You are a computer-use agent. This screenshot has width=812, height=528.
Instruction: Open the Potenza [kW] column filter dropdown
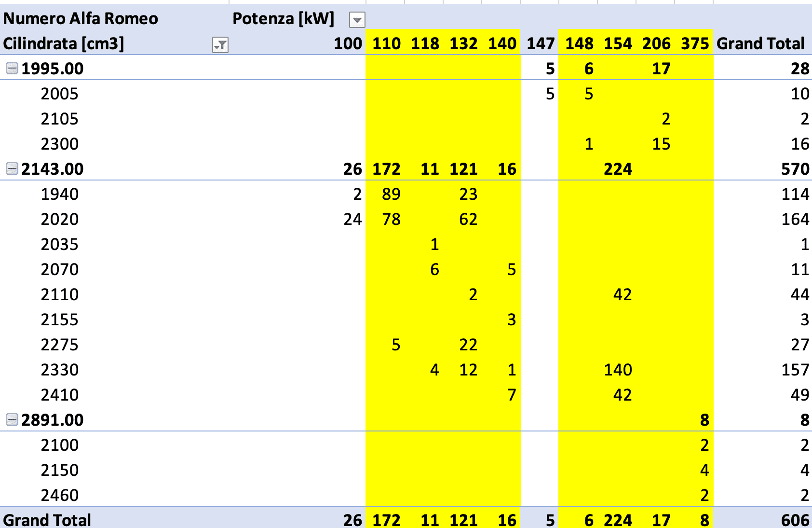(x=357, y=20)
